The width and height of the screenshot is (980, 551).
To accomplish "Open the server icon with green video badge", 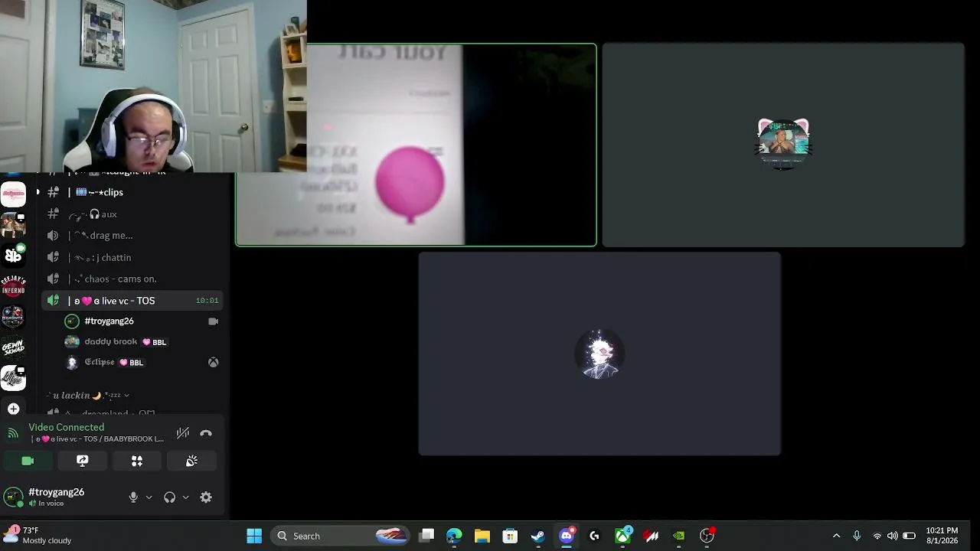I will pyautogui.click(x=13, y=255).
